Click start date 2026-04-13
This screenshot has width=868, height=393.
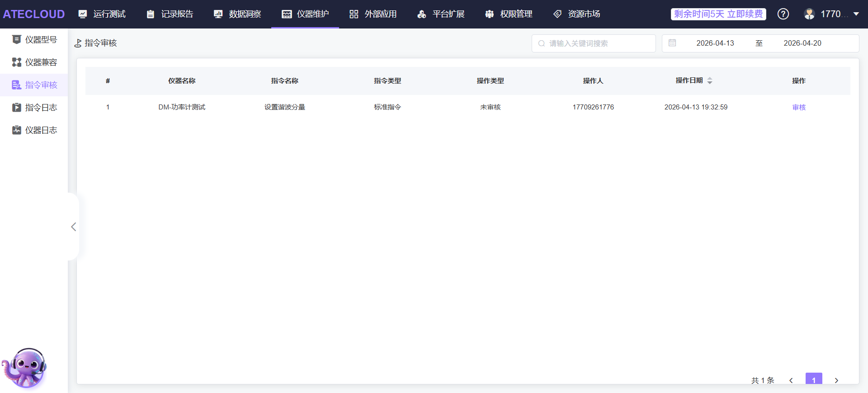pos(715,43)
